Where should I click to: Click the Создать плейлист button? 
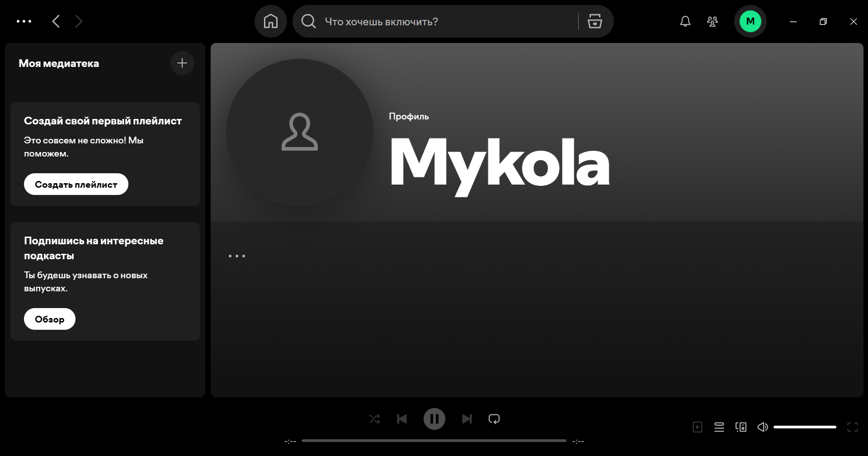[76, 184]
